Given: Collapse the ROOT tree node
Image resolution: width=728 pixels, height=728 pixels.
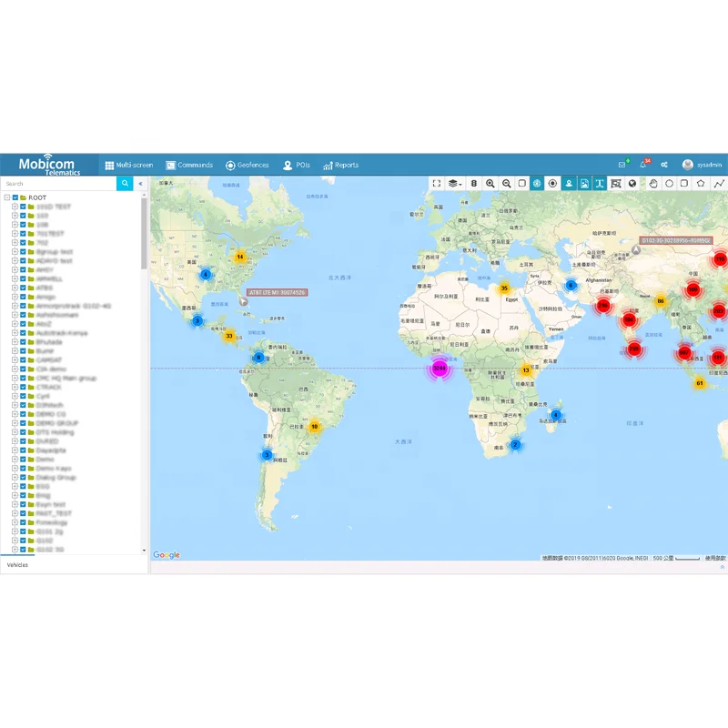Looking at the screenshot, I should coord(6,197).
